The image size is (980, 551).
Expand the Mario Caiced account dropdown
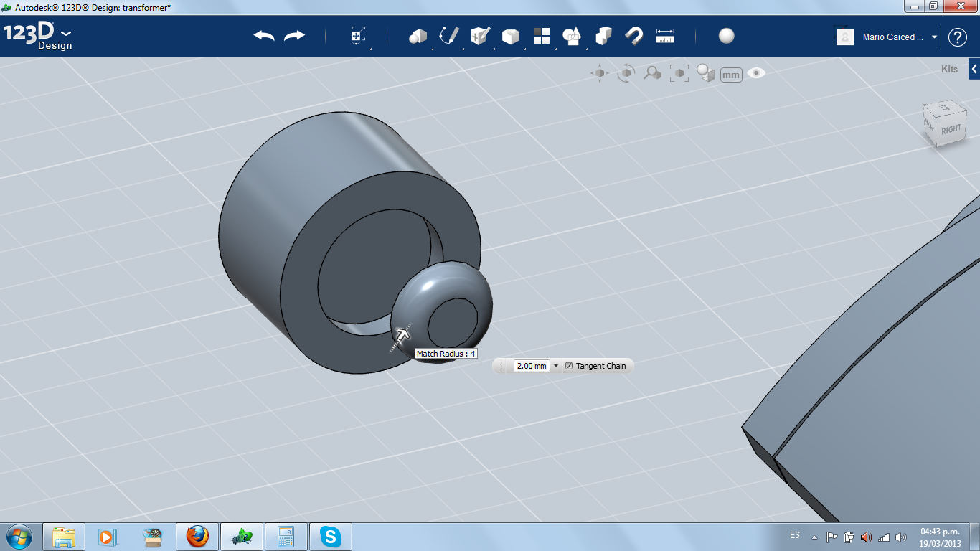935,37
